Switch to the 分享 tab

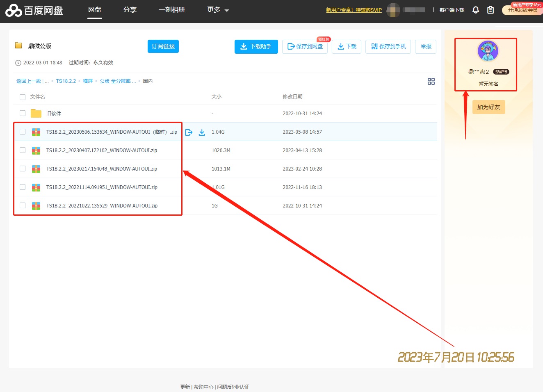point(130,10)
